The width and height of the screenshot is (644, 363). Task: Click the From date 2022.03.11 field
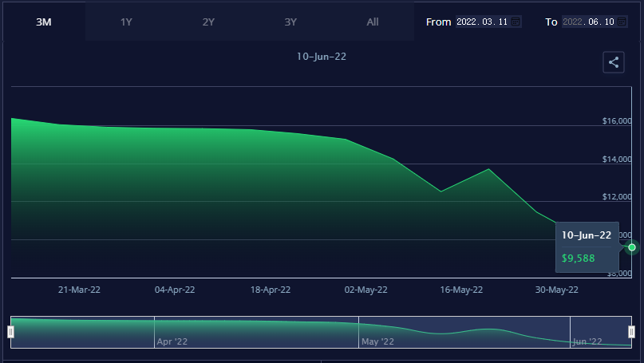[x=482, y=22]
